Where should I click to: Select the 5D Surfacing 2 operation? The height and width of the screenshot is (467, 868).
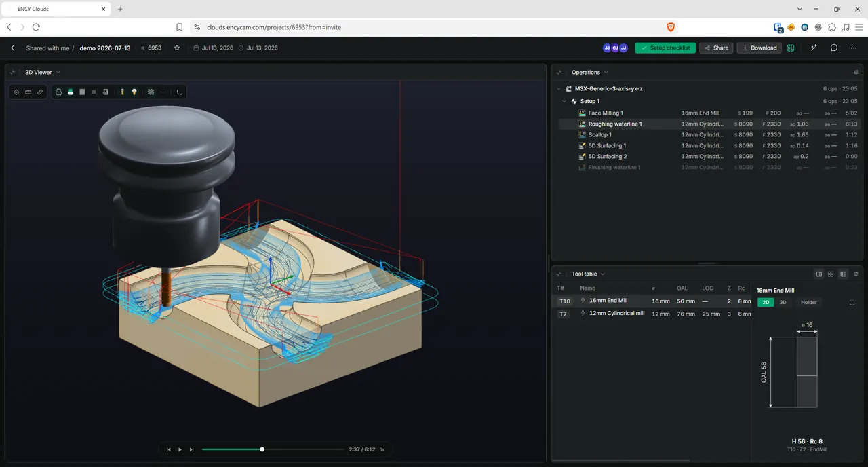click(709, 156)
